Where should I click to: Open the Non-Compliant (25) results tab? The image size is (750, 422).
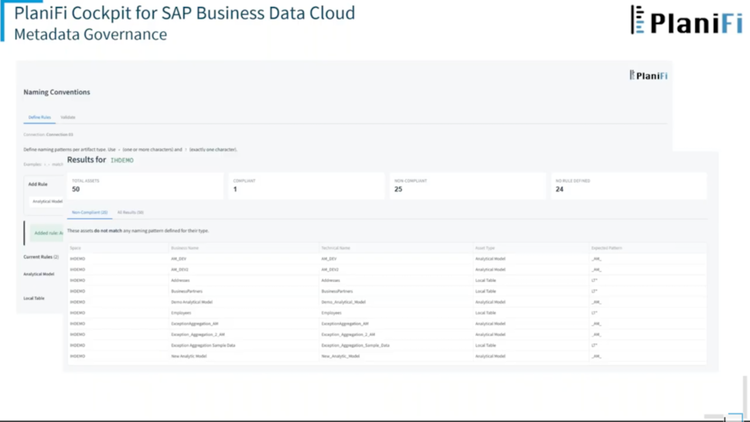89,212
